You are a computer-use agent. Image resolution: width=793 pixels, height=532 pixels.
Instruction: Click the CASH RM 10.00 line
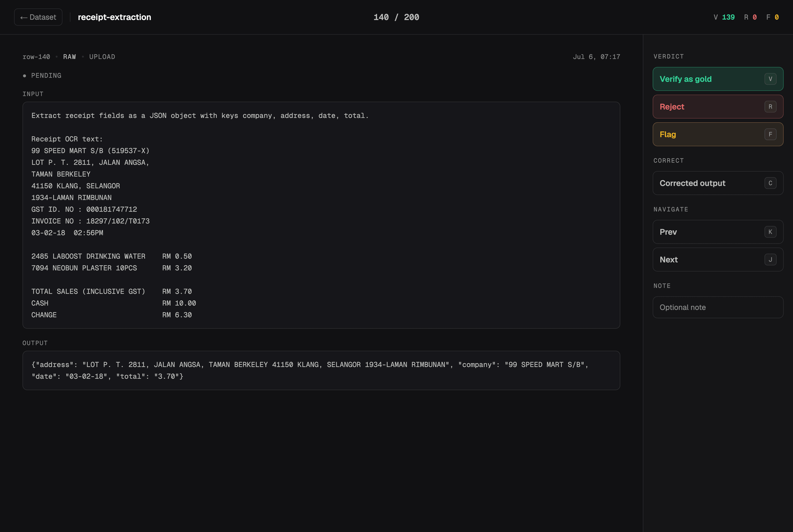pyautogui.click(x=114, y=303)
